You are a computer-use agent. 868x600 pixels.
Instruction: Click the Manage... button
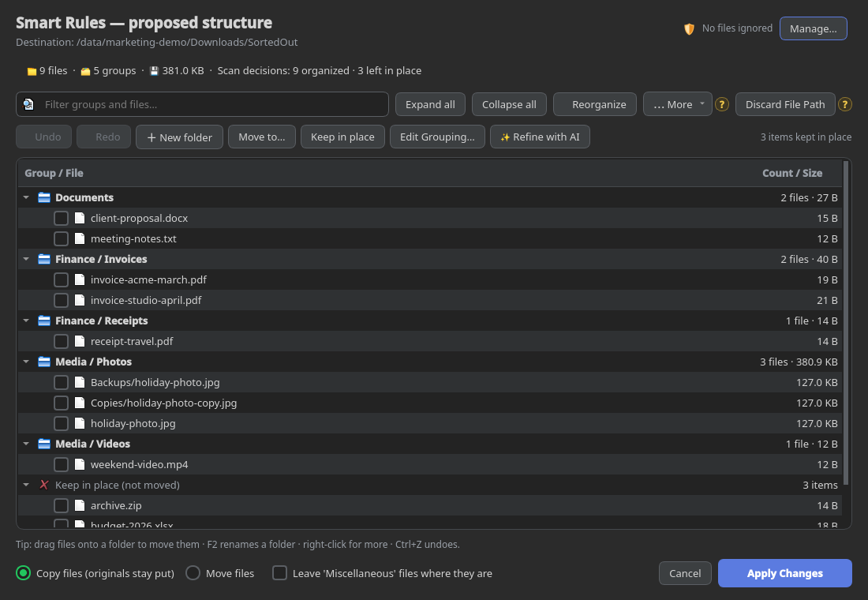(x=814, y=28)
